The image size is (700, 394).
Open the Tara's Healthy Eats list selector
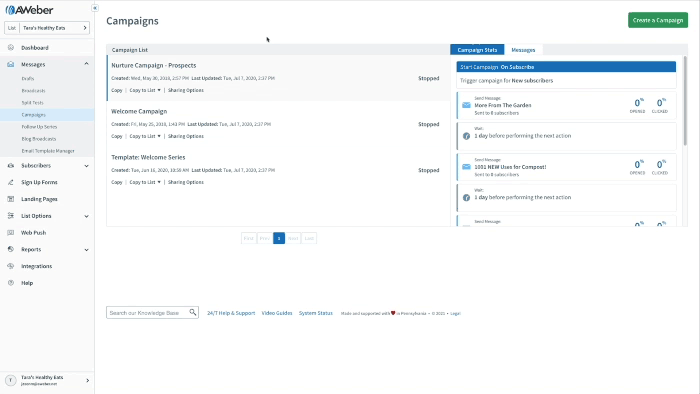click(47, 28)
